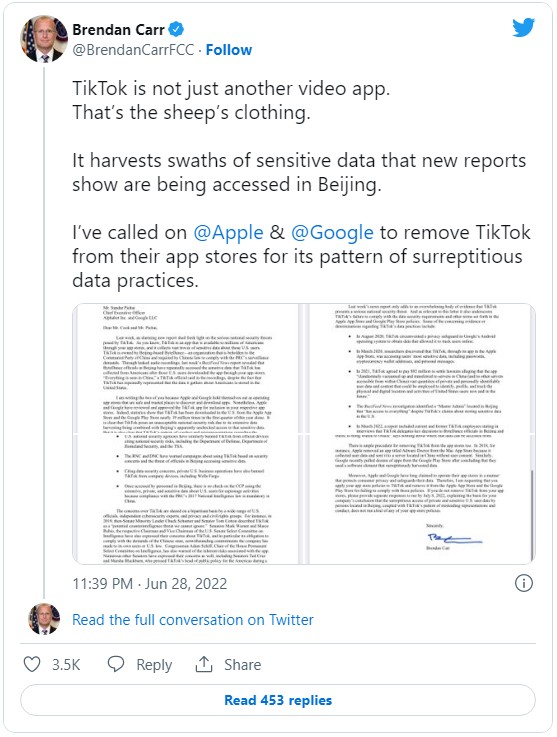This screenshot has width=557, height=737.
Task: Click the small avatar beside full conversation link
Action: pyautogui.click(x=44, y=619)
